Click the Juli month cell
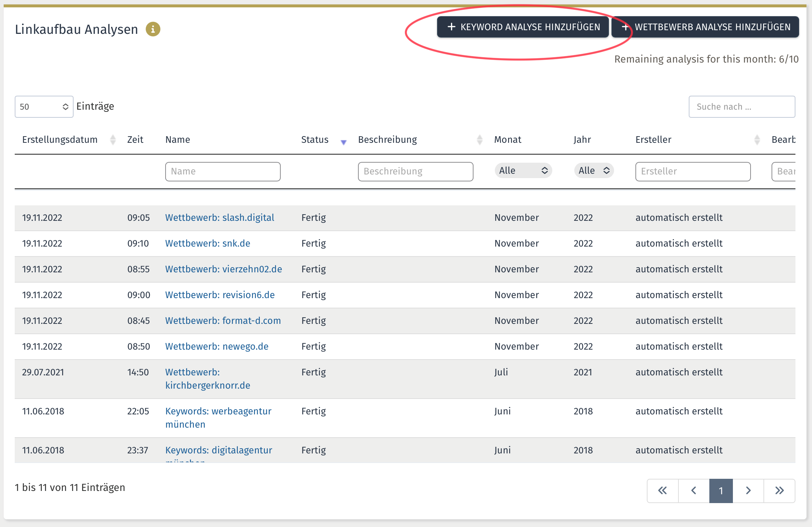This screenshot has height=527, width=812. coord(501,372)
